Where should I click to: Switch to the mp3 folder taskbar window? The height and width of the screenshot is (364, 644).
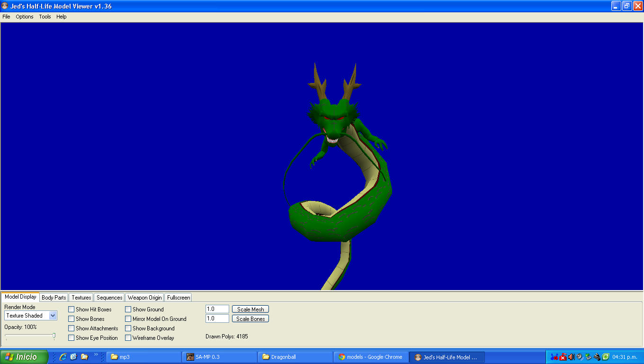click(144, 357)
